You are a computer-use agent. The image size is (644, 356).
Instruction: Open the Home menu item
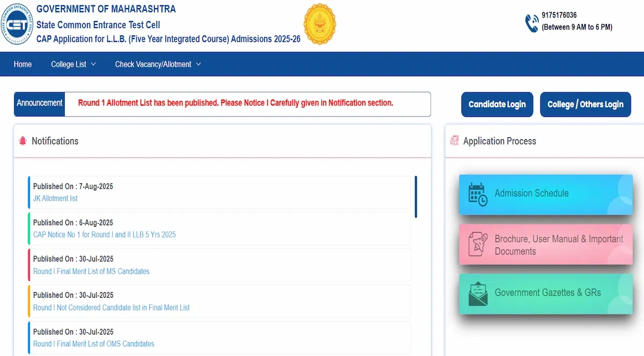[23, 64]
